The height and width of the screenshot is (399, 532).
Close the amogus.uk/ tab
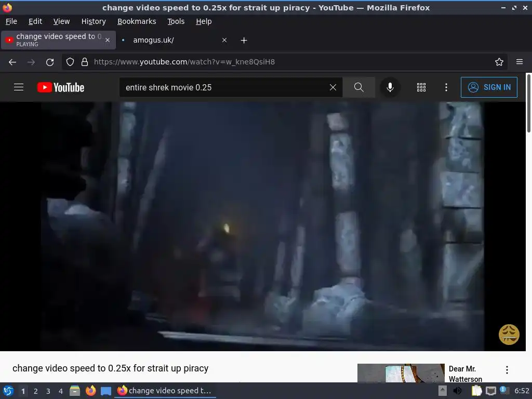[x=224, y=40]
